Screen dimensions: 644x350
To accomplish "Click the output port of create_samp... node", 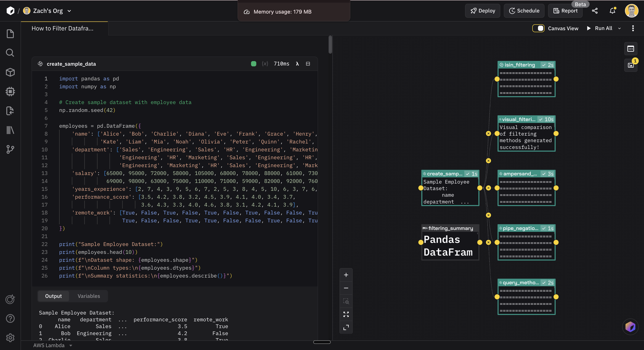I will coord(480,188).
